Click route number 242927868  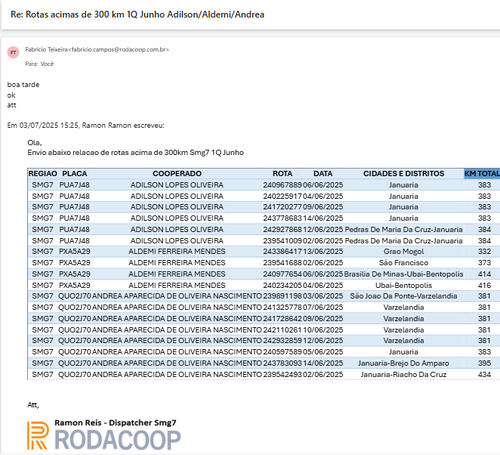click(x=282, y=230)
